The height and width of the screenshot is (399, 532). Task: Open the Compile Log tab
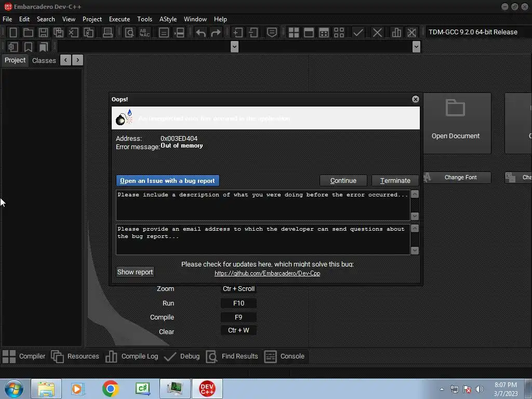click(131, 356)
